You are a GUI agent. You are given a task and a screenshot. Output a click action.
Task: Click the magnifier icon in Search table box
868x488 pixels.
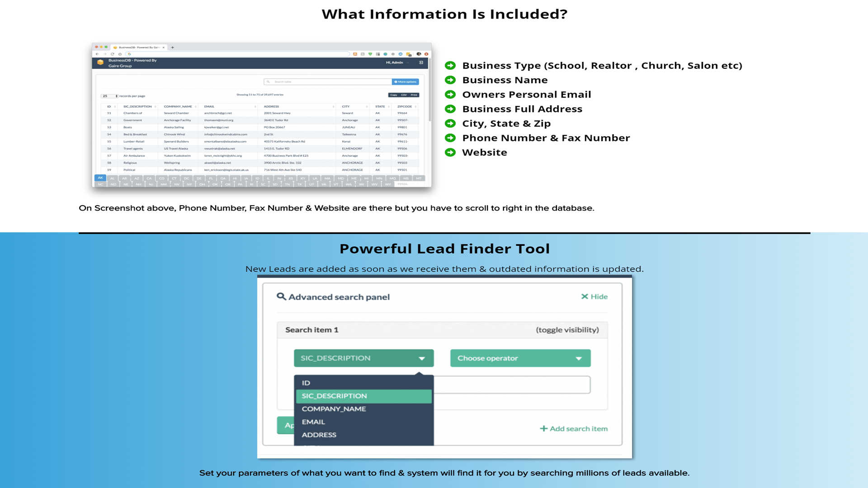(x=268, y=82)
